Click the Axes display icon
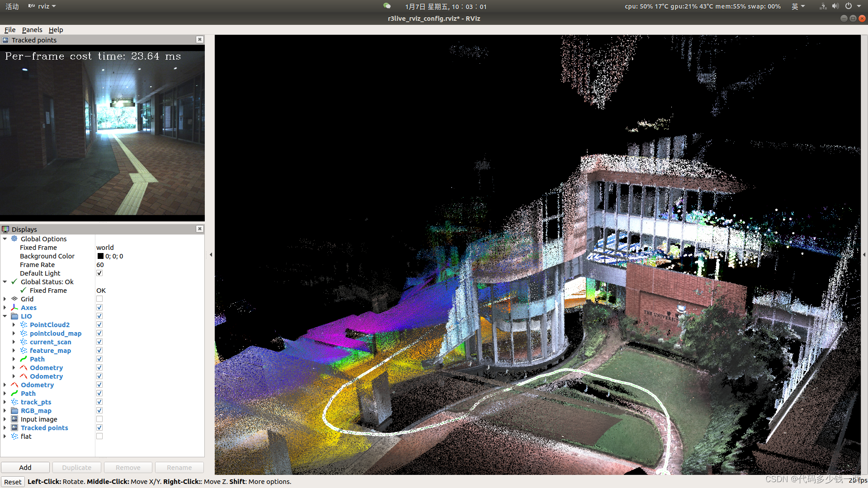This screenshot has width=868, height=488. pyautogui.click(x=14, y=307)
